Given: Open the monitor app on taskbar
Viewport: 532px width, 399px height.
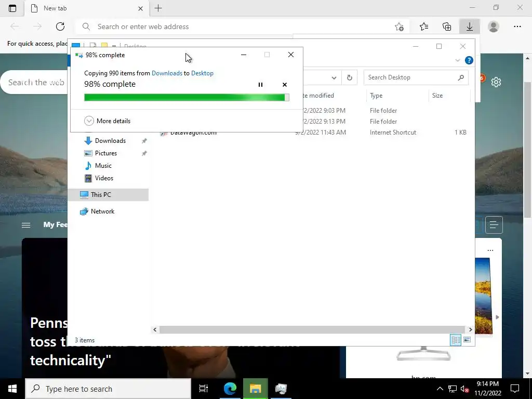Looking at the screenshot, I should coord(281,389).
